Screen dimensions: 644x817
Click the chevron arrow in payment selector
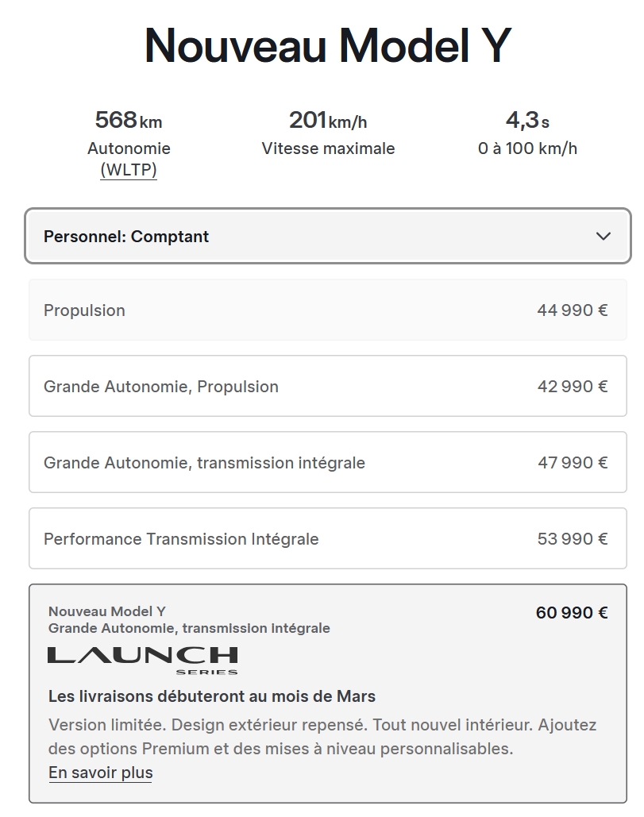pyautogui.click(x=604, y=236)
